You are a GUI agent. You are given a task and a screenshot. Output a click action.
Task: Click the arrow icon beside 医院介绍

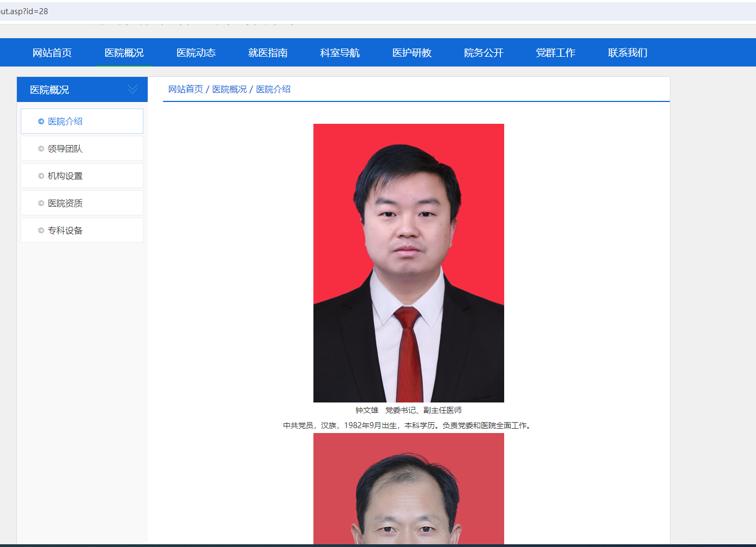(x=41, y=122)
